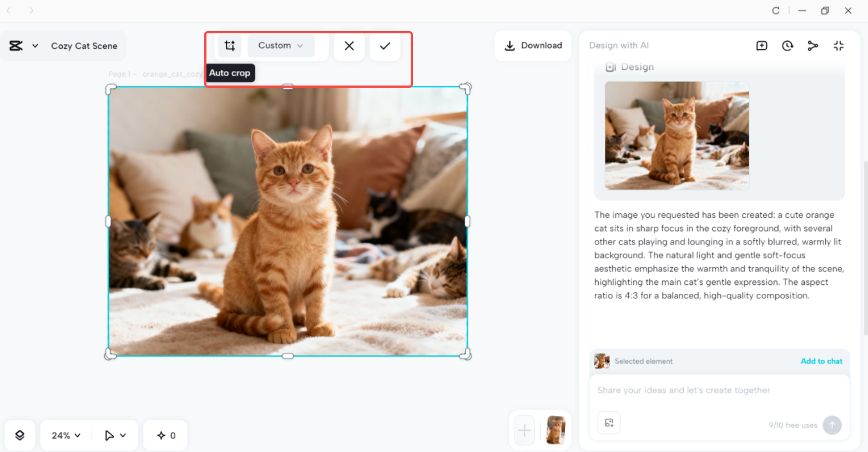The image size is (868, 452).
Task: Open the AI chat history
Action: 788,46
